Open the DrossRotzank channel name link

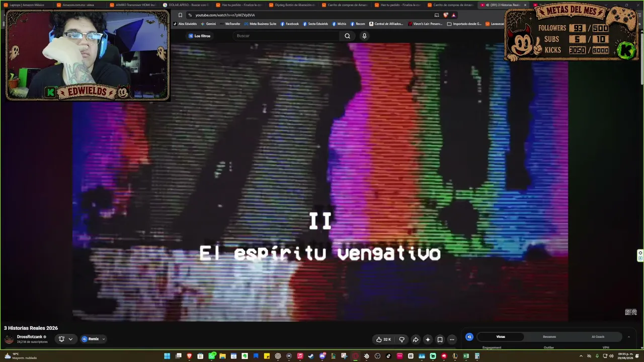30,337
